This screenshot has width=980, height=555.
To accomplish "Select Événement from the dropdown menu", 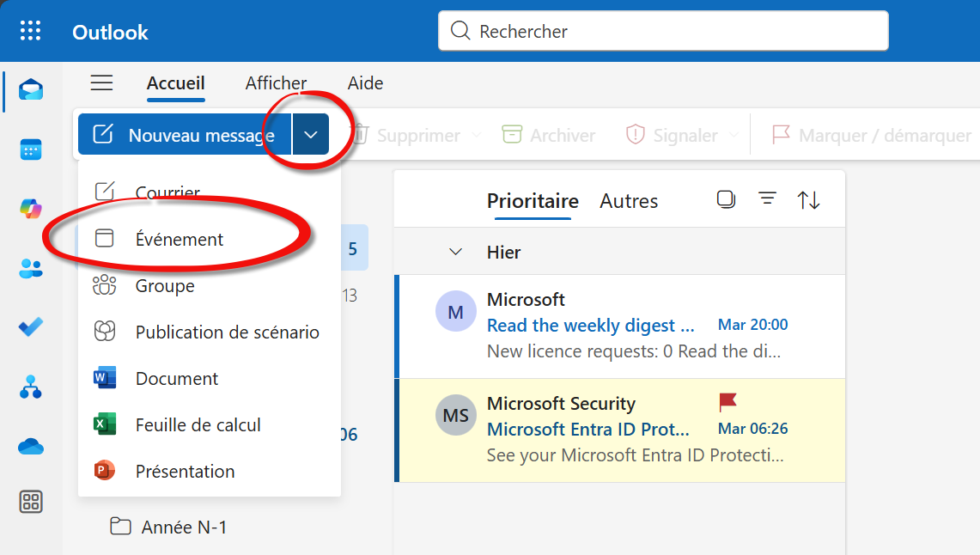I will tap(180, 240).
